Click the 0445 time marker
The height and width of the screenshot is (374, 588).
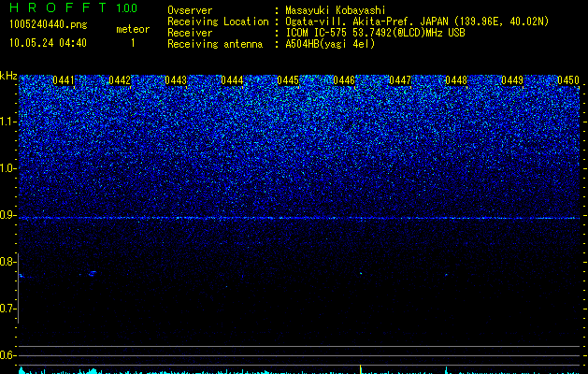coord(288,80)
